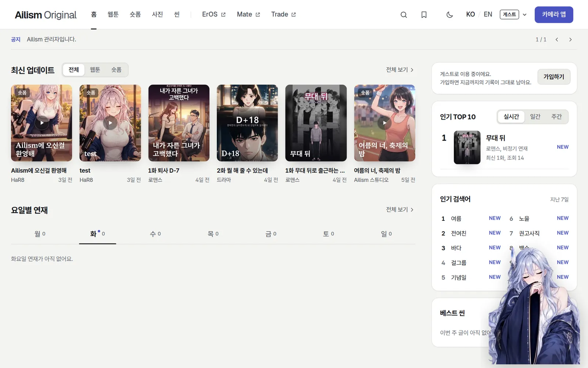
Task: Switch TOP 10 ranking to 실시간
Action: point(511,117)
